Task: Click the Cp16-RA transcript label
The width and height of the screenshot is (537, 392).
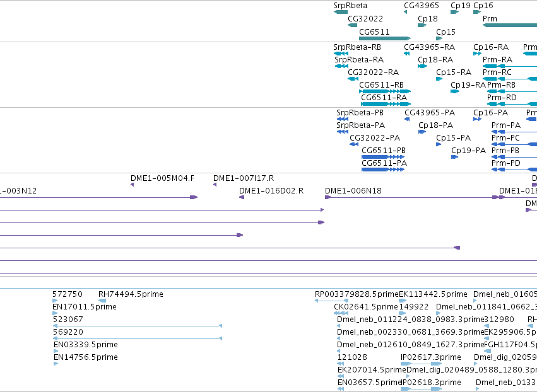Action: [x=491, y=47]
